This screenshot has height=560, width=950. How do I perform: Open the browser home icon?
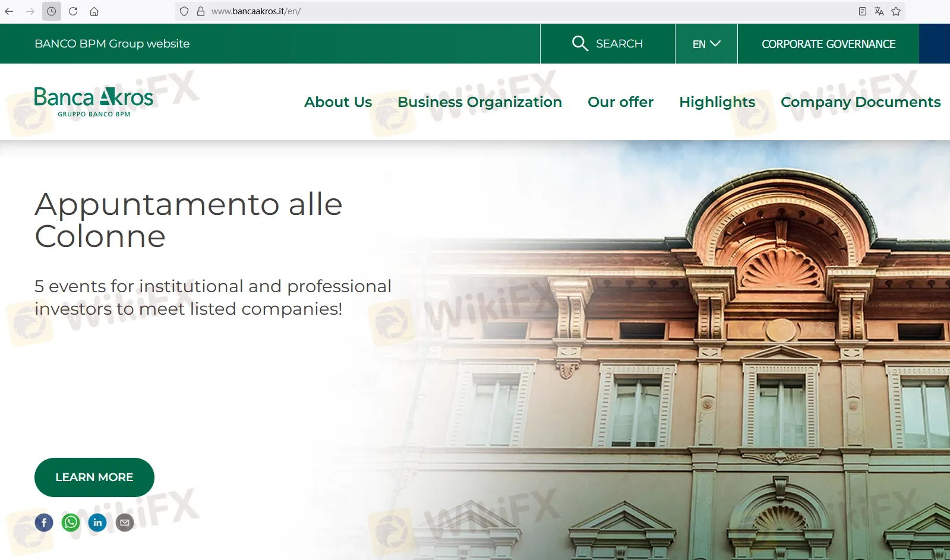click(x=94, y=11)
